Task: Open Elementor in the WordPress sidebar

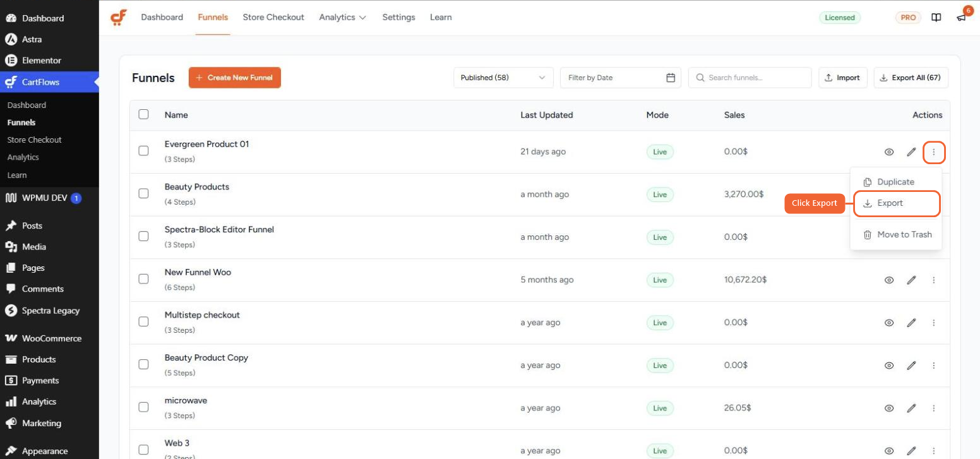Action: tap(49, 61)
